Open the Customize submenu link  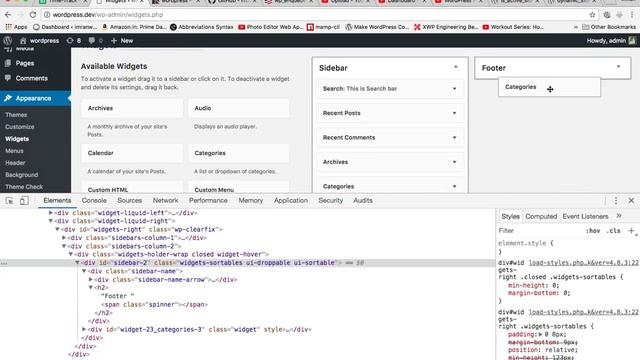20,127
